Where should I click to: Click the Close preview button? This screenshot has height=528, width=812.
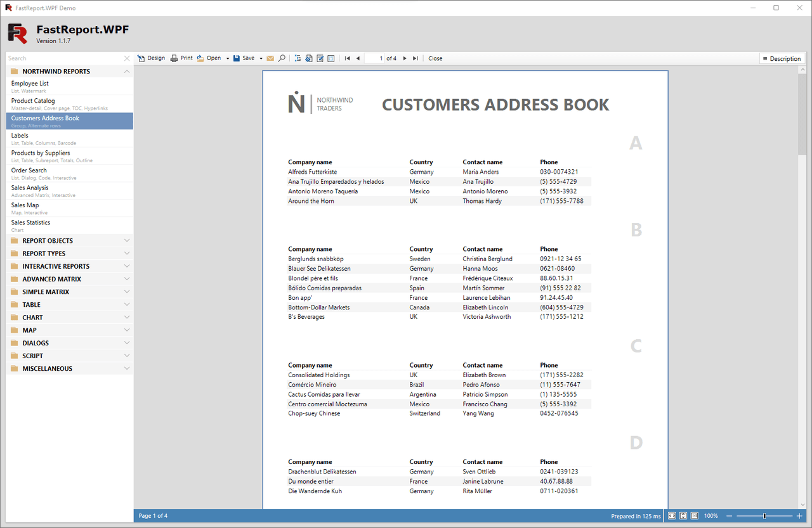pos(435,58)
